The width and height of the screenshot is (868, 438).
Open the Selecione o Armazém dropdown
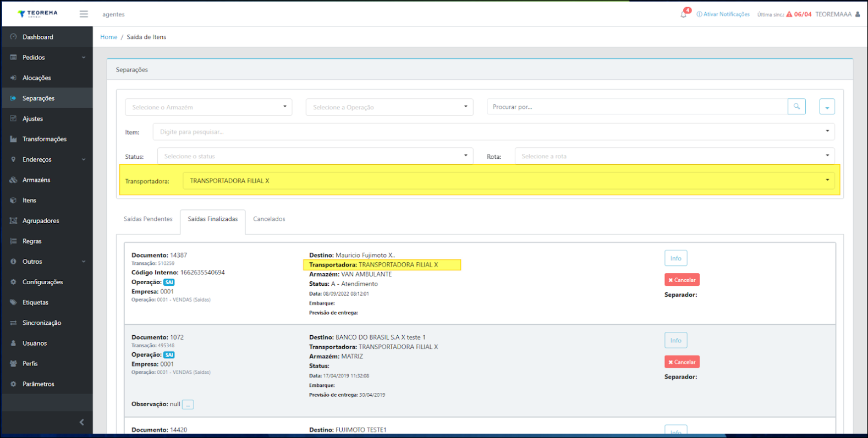pyautogui.click(x=208, y=107)
